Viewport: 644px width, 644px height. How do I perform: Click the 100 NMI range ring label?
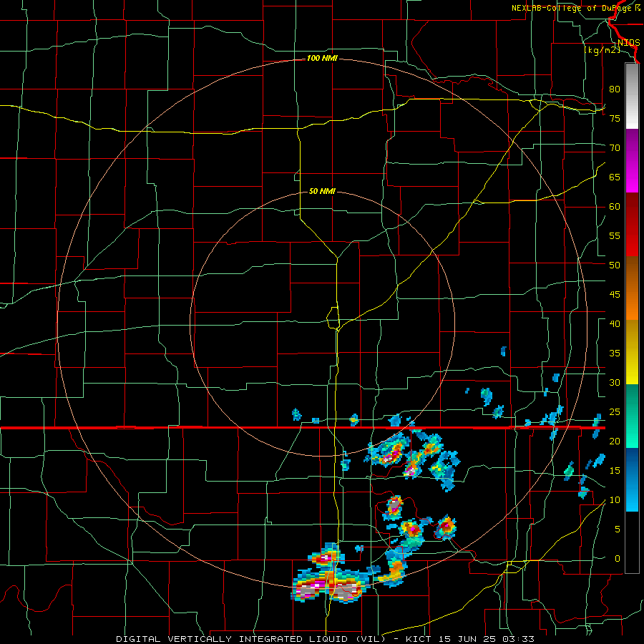(x=322, y=59)
